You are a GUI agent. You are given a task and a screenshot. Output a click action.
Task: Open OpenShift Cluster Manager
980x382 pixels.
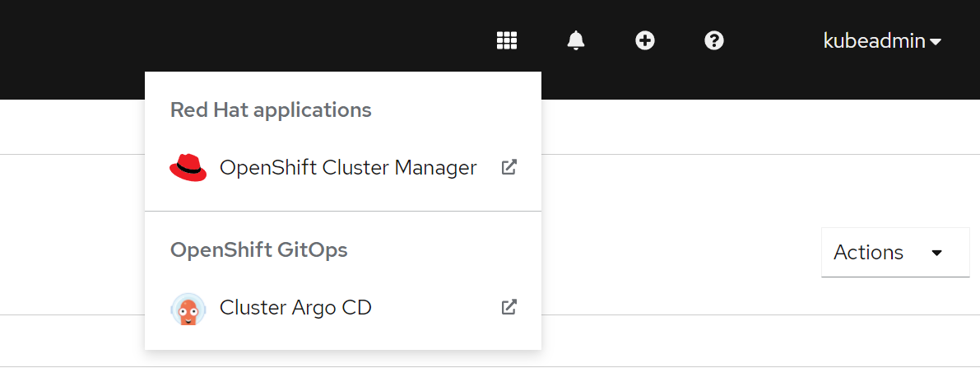pyautogui.click(x=343, y=168)
